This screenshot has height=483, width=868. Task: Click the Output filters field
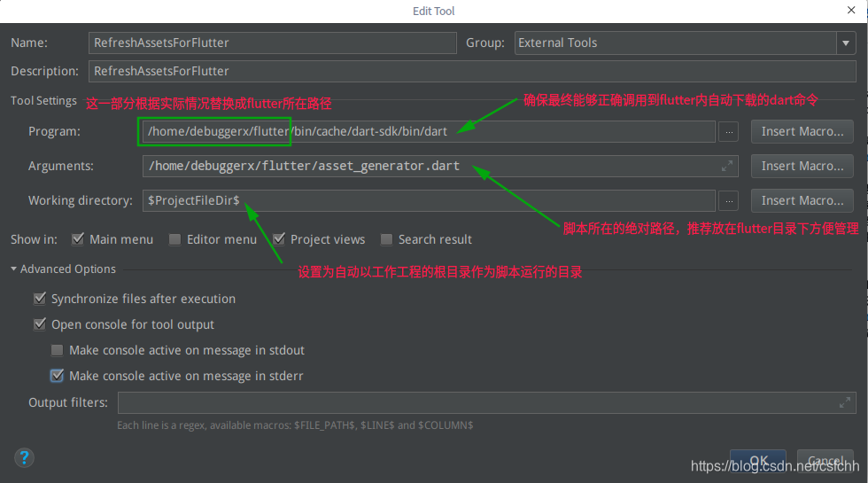tap(486, 402)
